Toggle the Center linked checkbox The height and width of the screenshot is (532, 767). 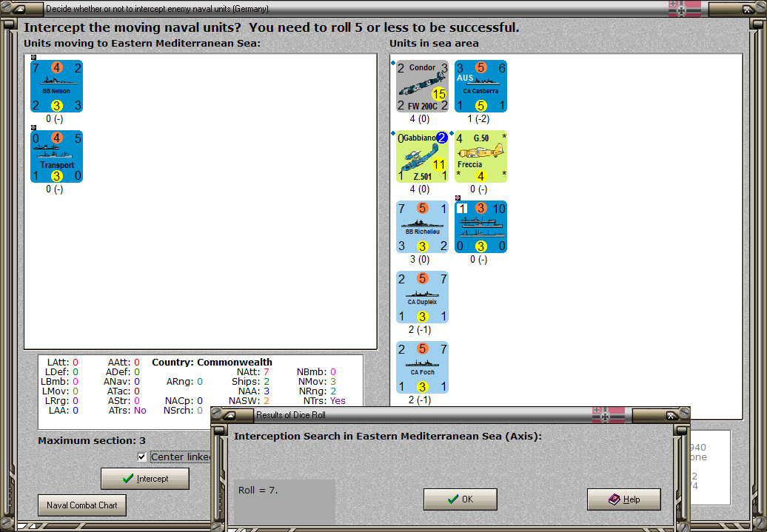[142, 457]
